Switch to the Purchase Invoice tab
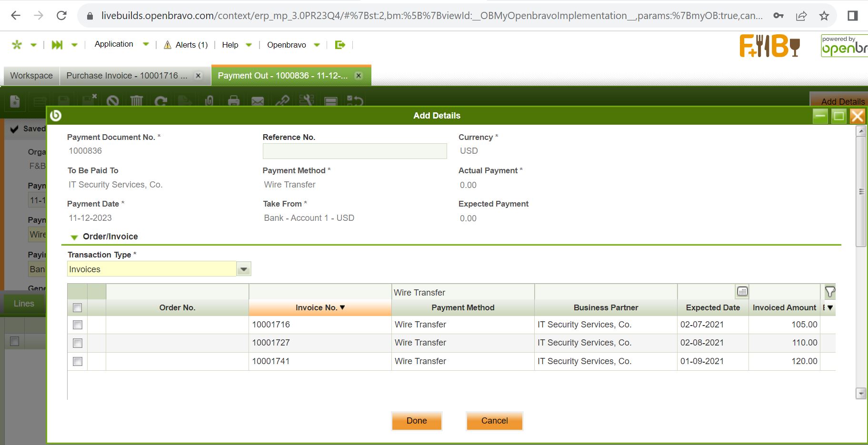Image resolution: width=868 pixels, height=445 pixels. click(x=127, y=76)
